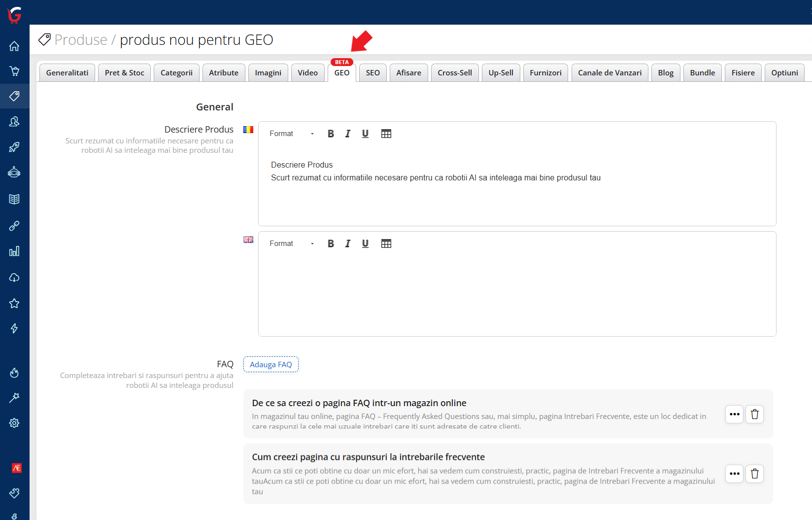812x520 pixels.
Task: Delete the second FAQ with trash icon
Action: 754,474
